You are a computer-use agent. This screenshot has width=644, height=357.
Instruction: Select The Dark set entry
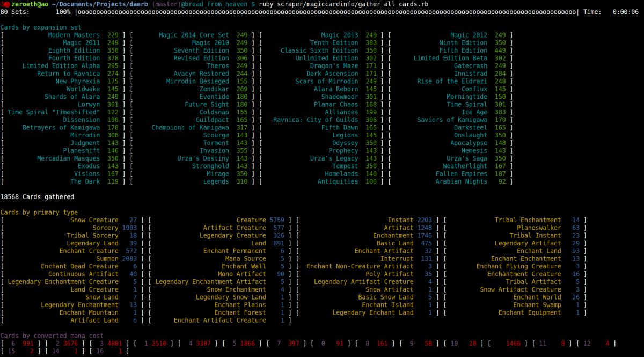click(94, 182)
